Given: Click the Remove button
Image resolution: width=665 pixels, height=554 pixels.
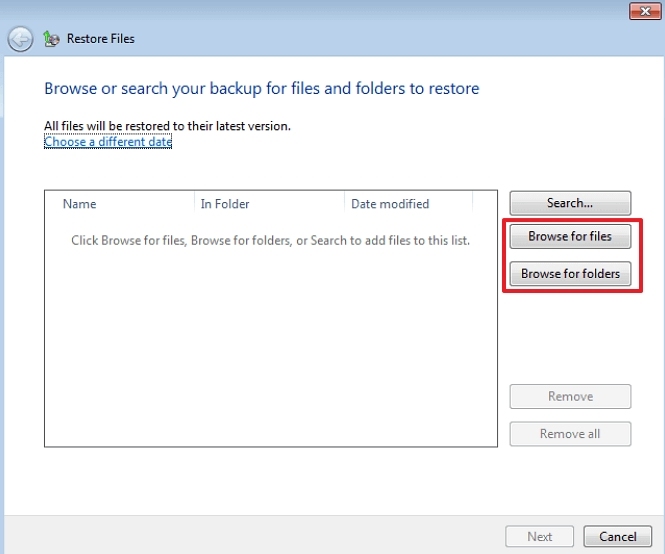Looking at the screenshot, I should coord(570,397).
